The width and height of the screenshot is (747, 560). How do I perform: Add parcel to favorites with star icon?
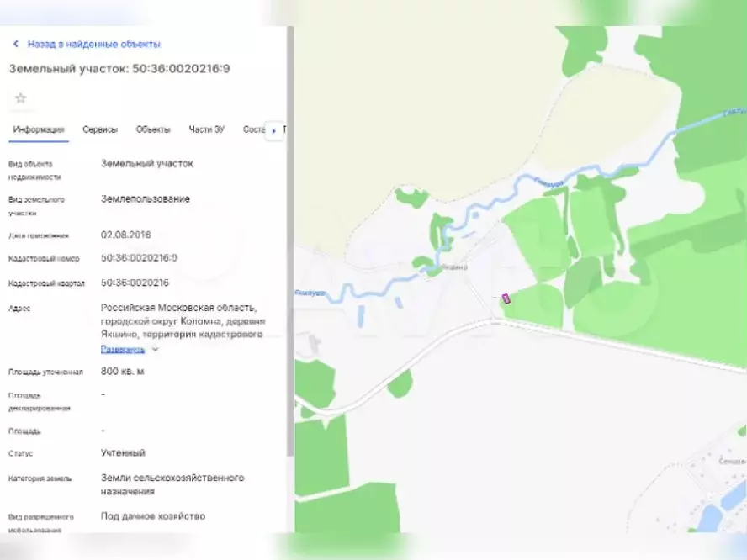tap(20, 98)
